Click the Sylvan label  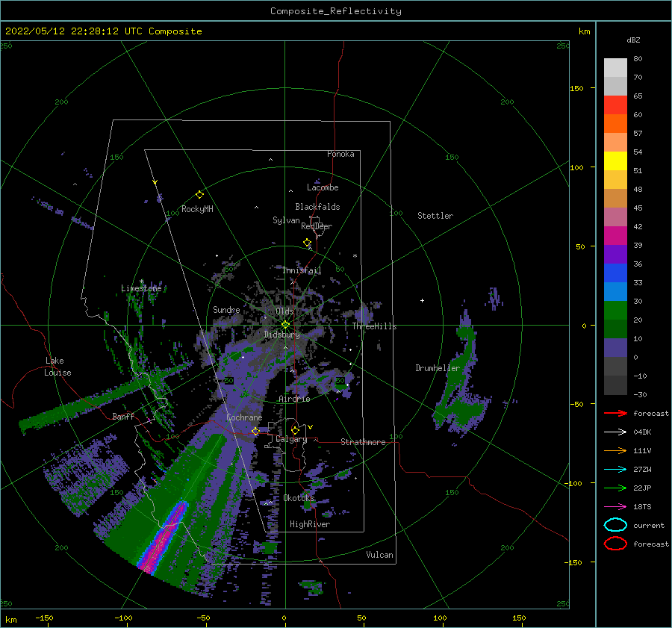coord(286,220)
